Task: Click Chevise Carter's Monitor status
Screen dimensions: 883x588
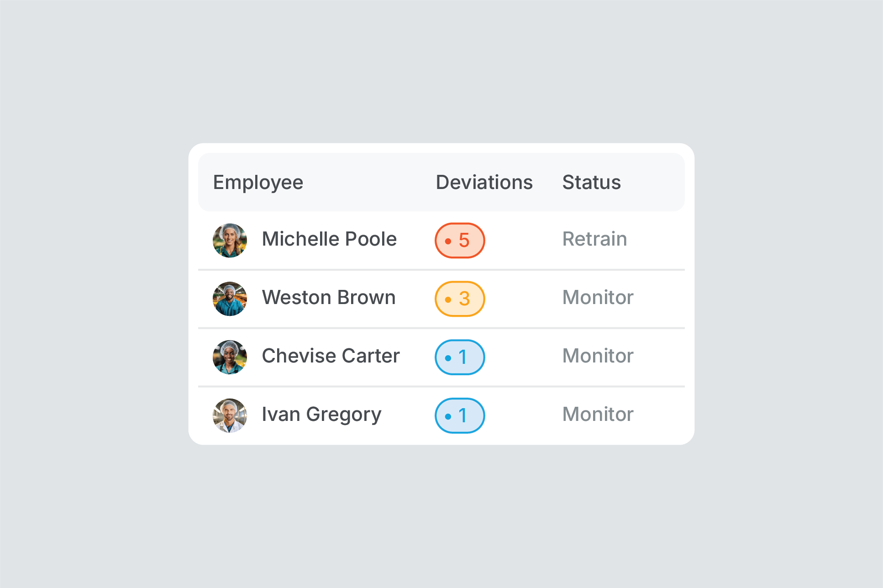Action: click(x=598, y=356)
